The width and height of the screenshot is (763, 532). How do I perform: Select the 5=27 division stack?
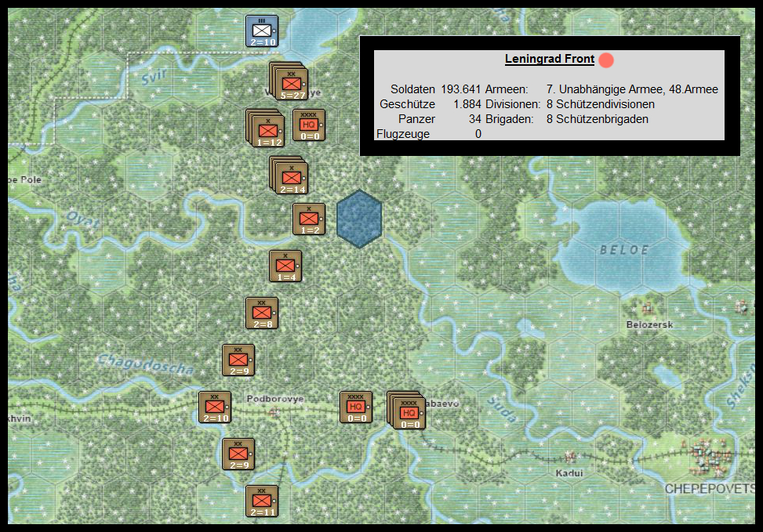(x=289, y=81)
